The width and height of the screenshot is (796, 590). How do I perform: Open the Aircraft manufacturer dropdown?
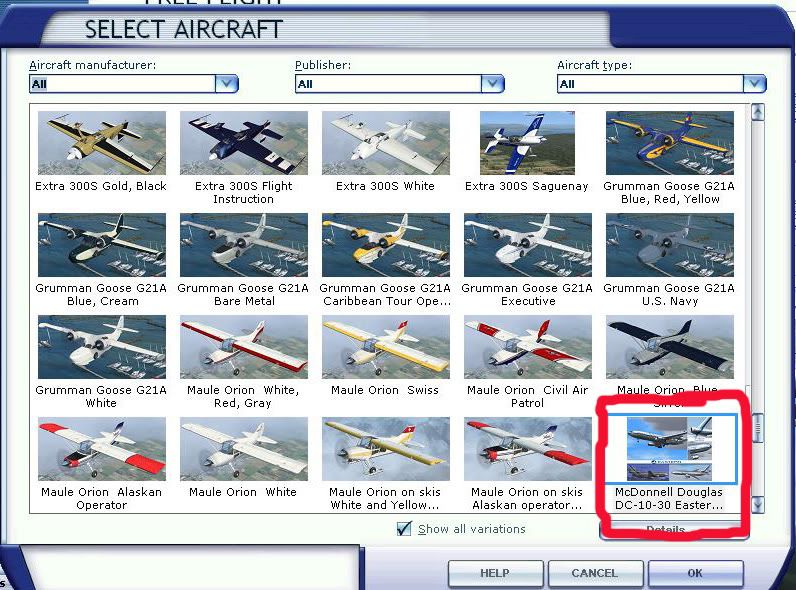(227, 84)
